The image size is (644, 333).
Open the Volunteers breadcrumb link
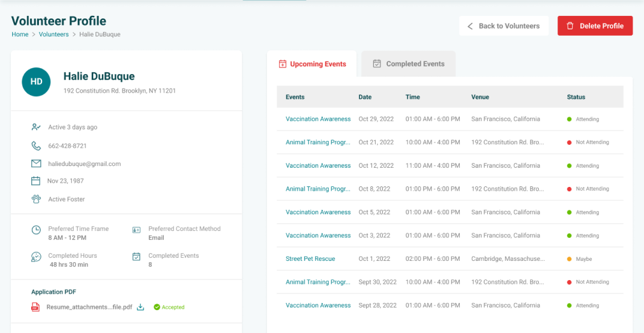click(54, 34)
